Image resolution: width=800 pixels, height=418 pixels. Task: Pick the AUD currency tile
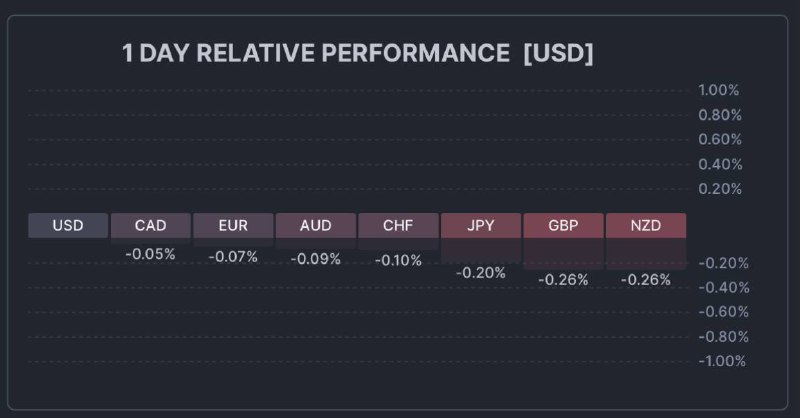click(316, 225)
